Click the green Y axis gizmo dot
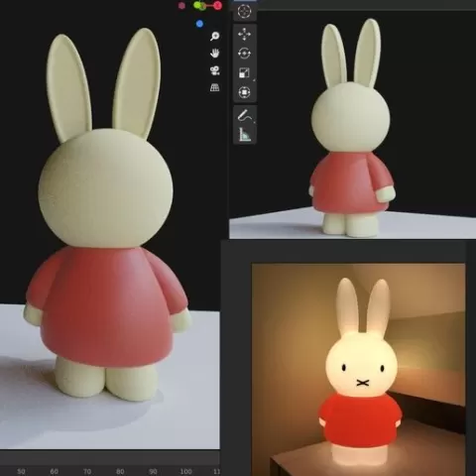 click(198, 5)
